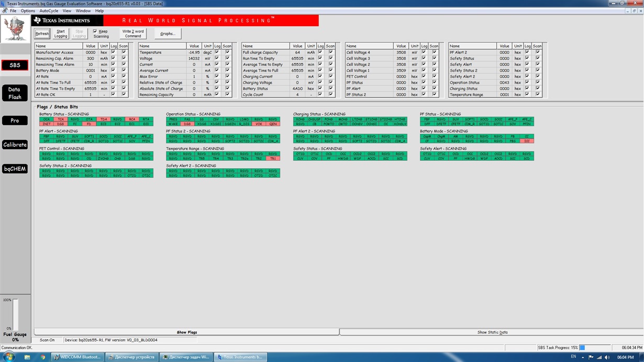Open the View menu
The image size is (644, 362).
pyautogui.click(x=67, y=10)
